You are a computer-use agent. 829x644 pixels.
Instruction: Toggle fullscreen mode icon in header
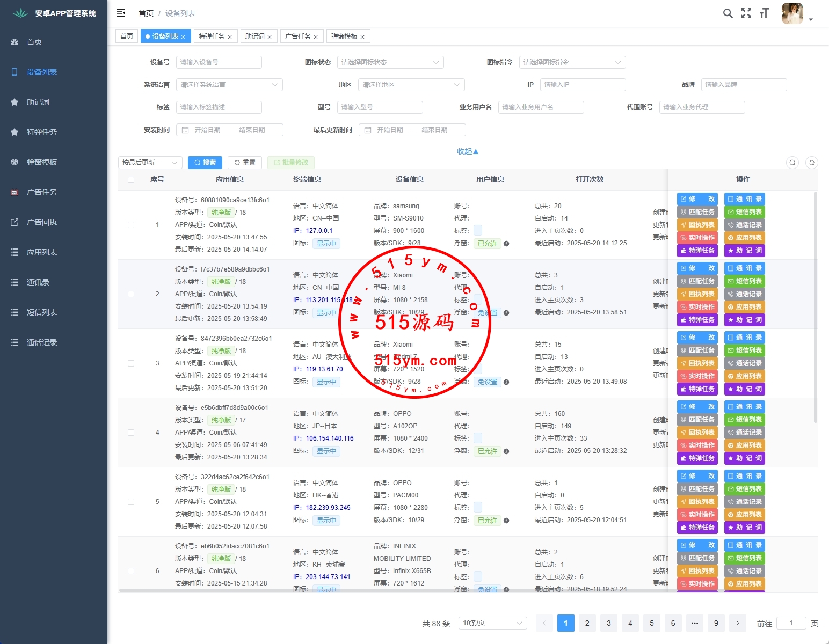(746, 13)
